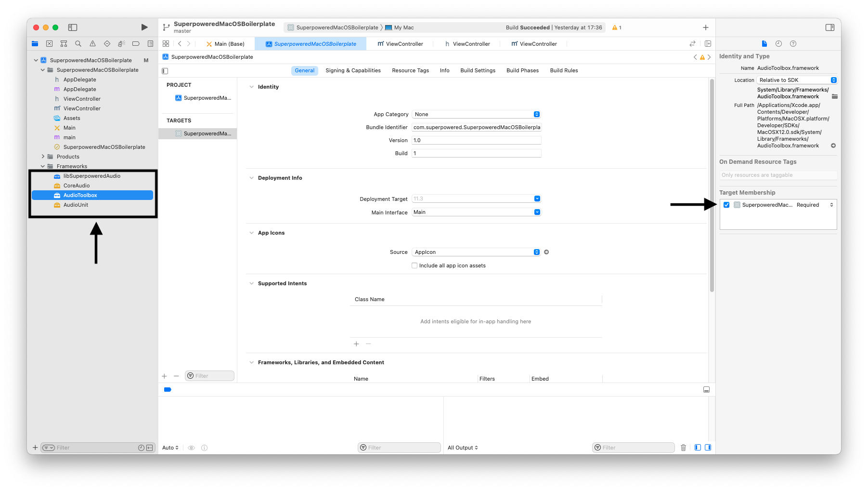This screenshot has height=490, width=868.
Task: Open the Deployment Target dropdown
Action: [x=476, y=199]
